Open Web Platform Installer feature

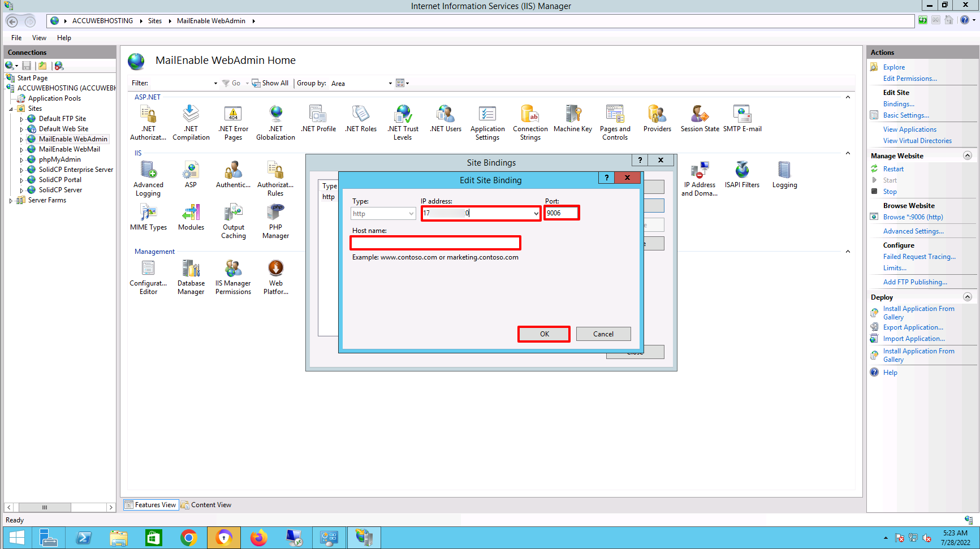275,278
